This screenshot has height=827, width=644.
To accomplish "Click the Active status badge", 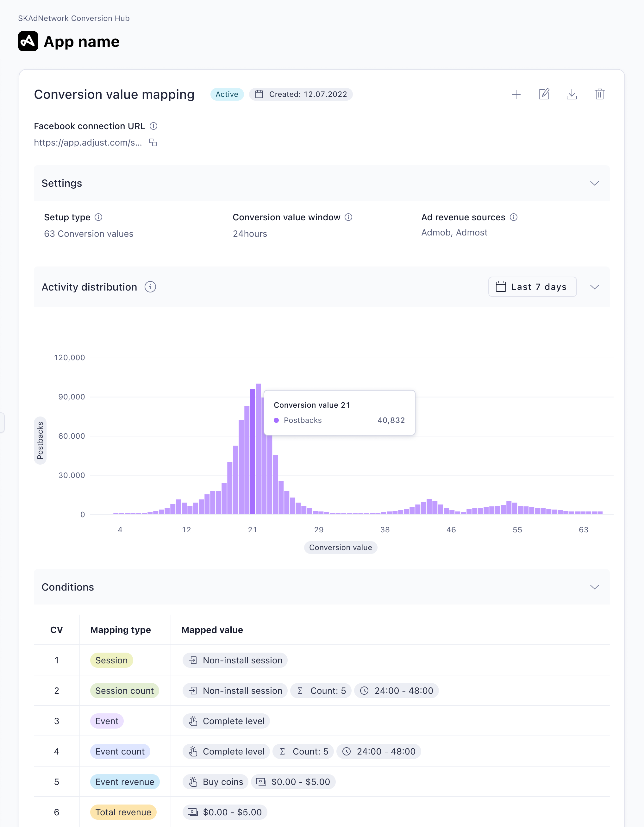I will point(227,94).
